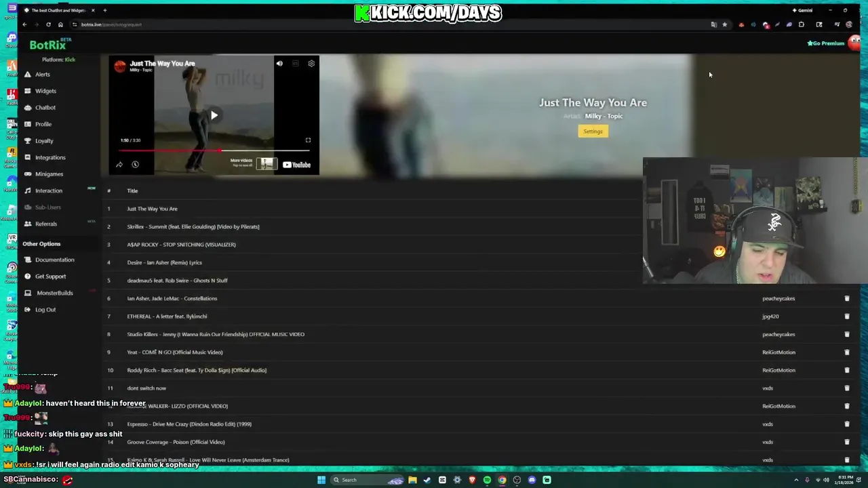
Task: Click the MonsterBuilds monitor icon
Action: 28,293
